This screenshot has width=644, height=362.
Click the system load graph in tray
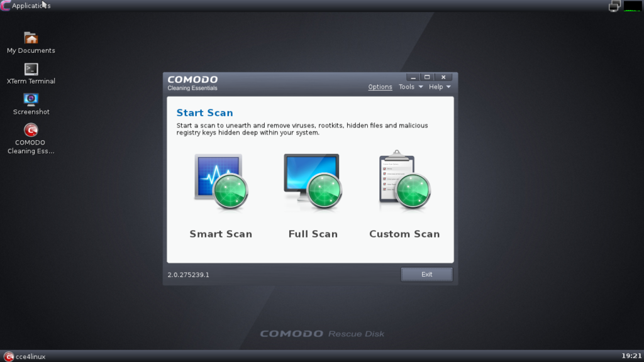633,6
